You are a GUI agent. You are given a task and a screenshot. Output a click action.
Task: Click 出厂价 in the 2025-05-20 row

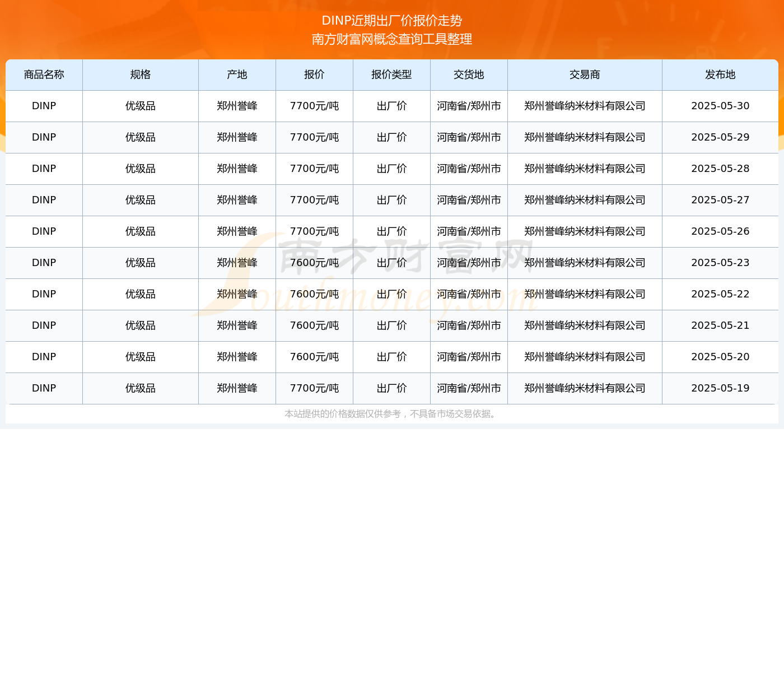click(391, 357)
